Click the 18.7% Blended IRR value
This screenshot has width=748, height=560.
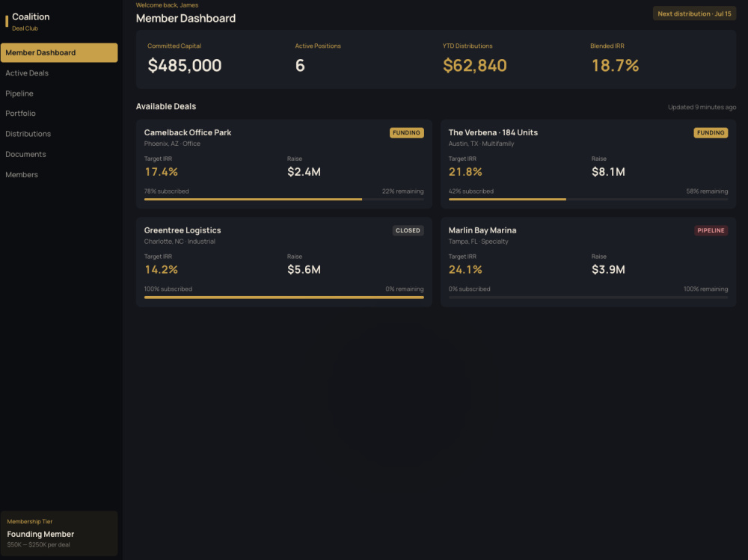615,65
